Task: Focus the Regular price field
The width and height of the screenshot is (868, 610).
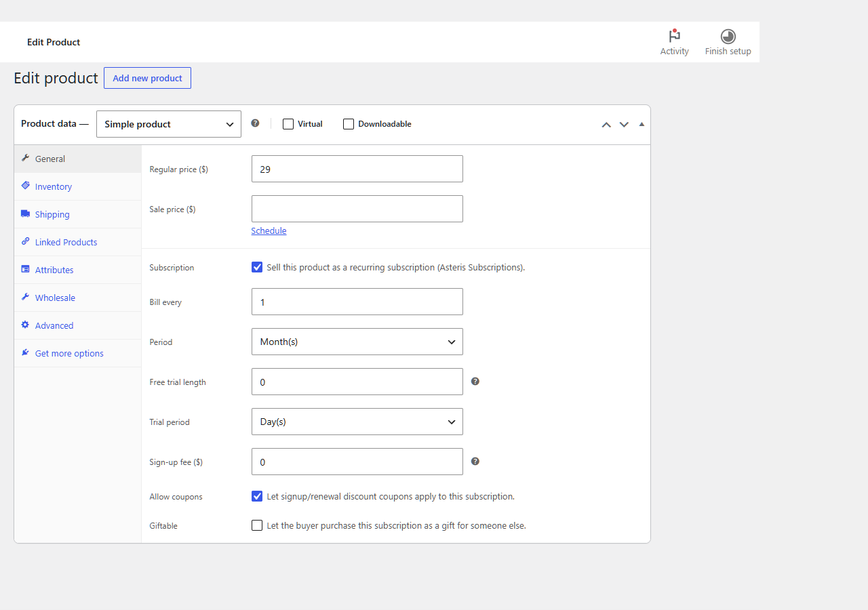Action: (x=357, y=169)
